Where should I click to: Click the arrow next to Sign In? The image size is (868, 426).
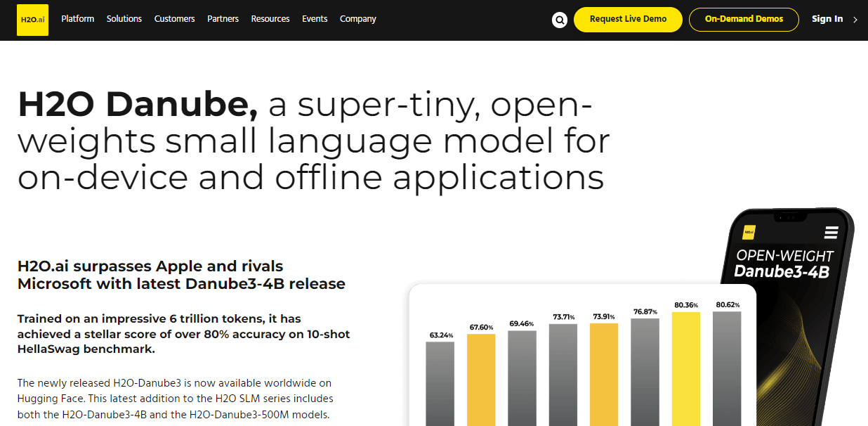tap(855, 20)
